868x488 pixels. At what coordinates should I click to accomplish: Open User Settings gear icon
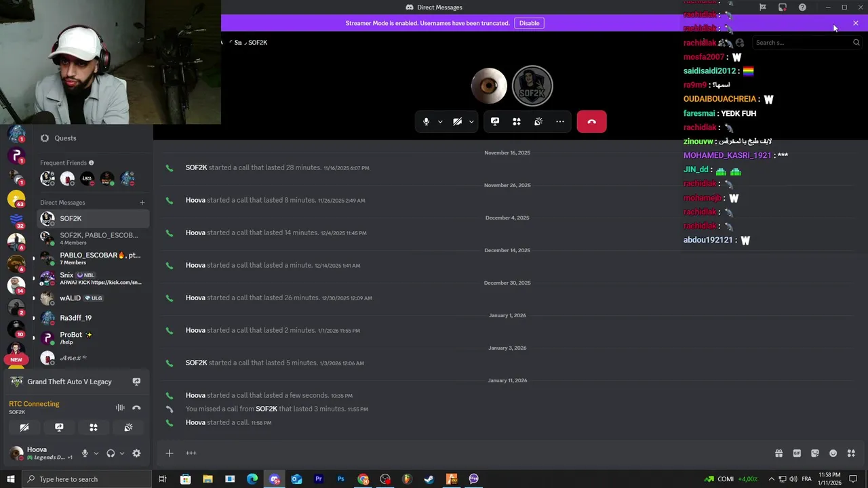(136, 453)
